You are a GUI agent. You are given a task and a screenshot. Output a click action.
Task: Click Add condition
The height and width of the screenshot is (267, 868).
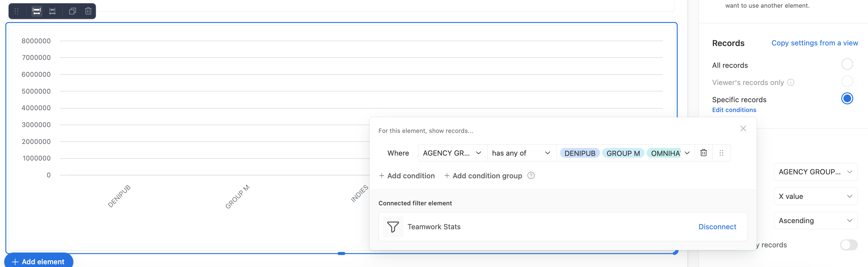click(x=407, y=176)
